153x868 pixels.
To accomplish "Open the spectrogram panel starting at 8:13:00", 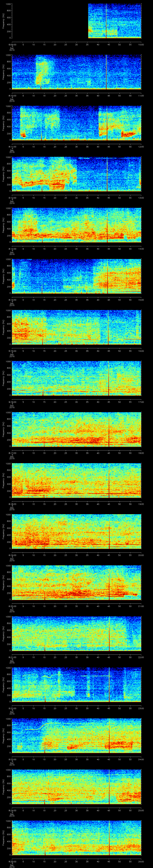I will (77, 225).
